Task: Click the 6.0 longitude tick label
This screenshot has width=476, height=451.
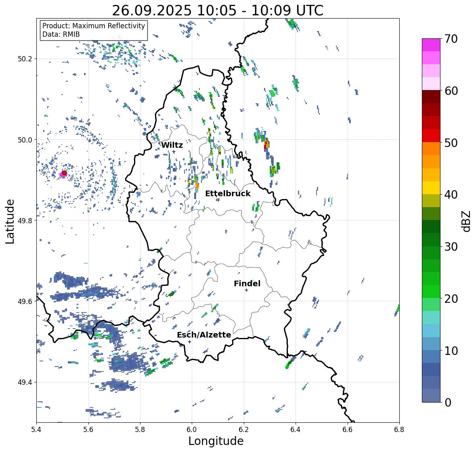Action: 192,430
